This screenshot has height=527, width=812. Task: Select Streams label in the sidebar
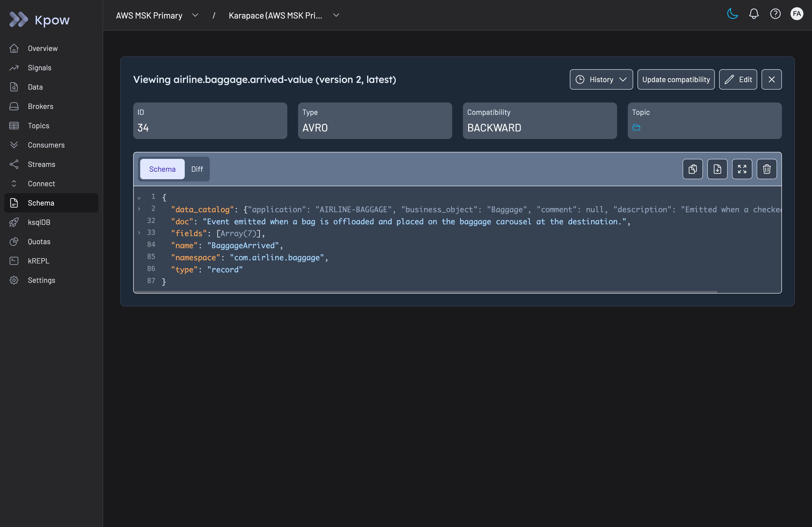tap(41, 164)
